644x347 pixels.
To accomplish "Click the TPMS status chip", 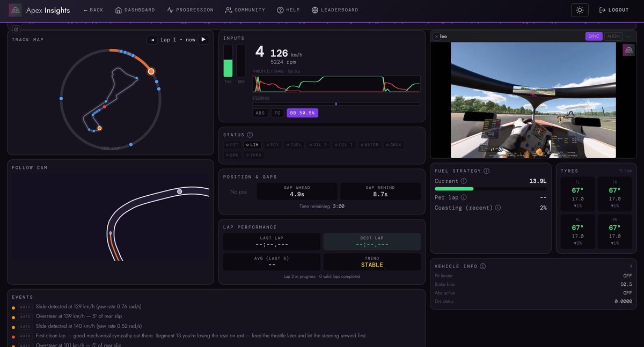I will point(253,155).
